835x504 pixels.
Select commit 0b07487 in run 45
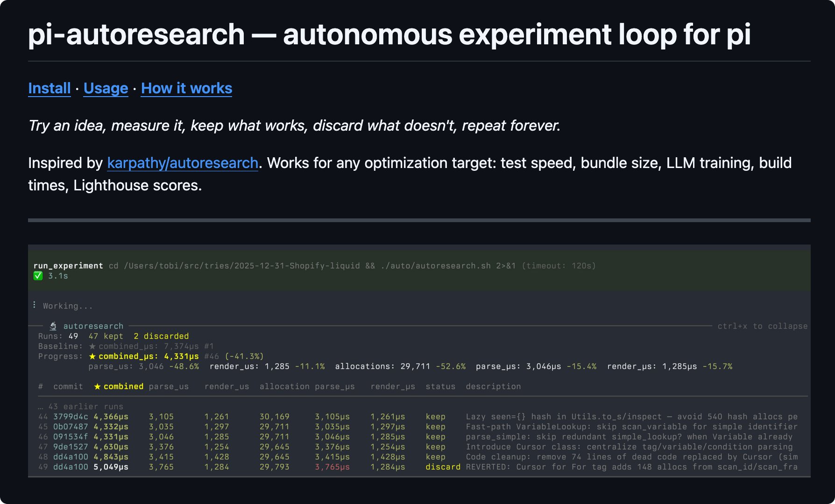click(x=71, y=427)
